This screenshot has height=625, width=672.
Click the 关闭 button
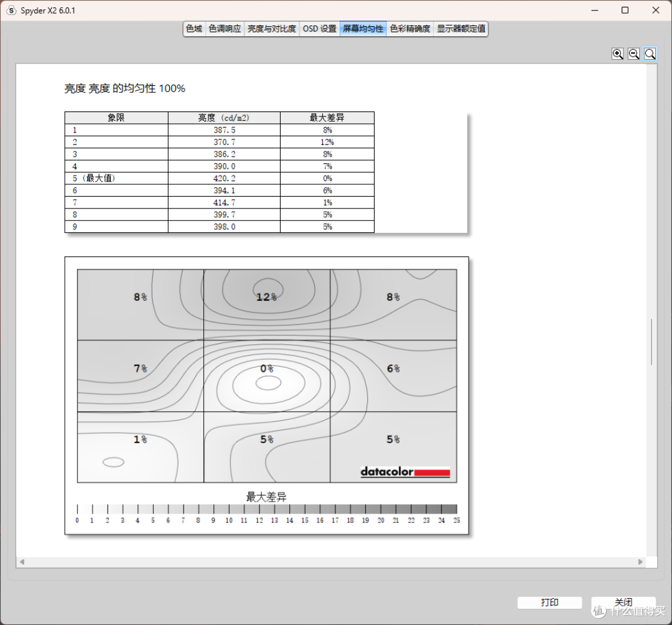[623, 603]
